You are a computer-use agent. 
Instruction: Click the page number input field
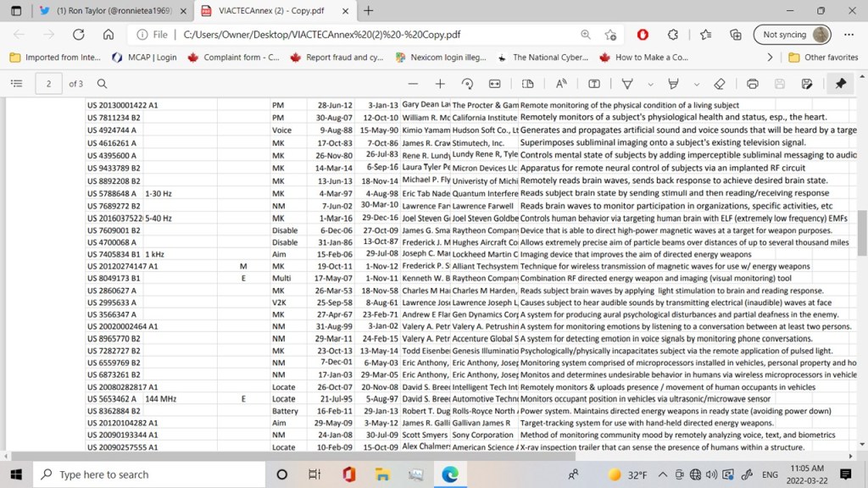tap(49, 84)
